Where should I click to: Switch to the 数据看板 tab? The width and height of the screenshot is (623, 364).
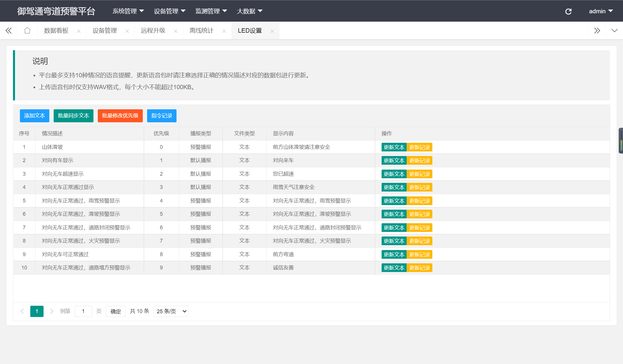[56, 31]
